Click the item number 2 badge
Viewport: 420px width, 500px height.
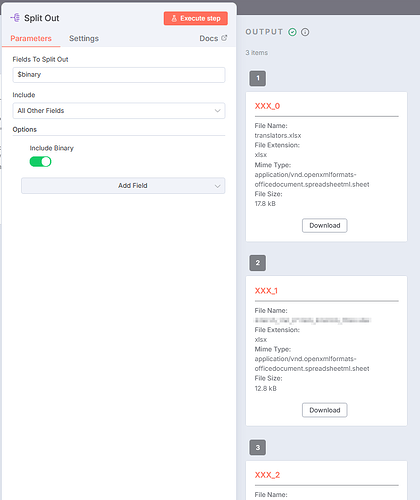click(258, 263)
